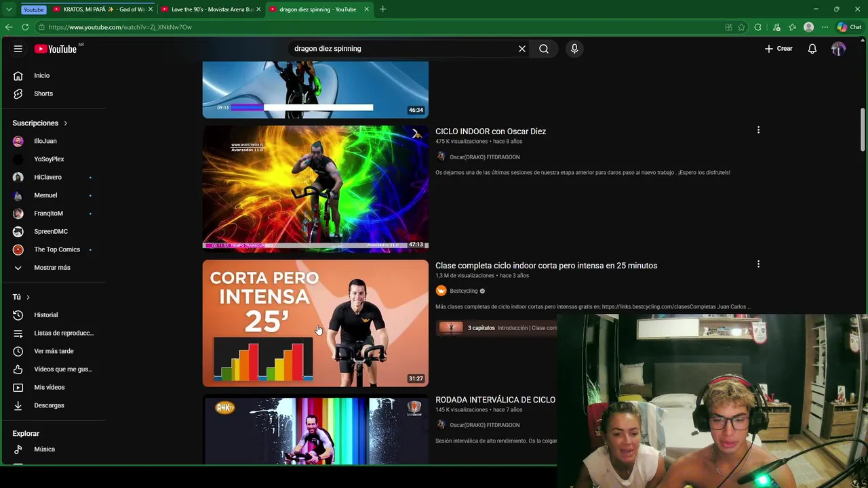Expand 3 capítulos chapter list

tap(496, 328)
